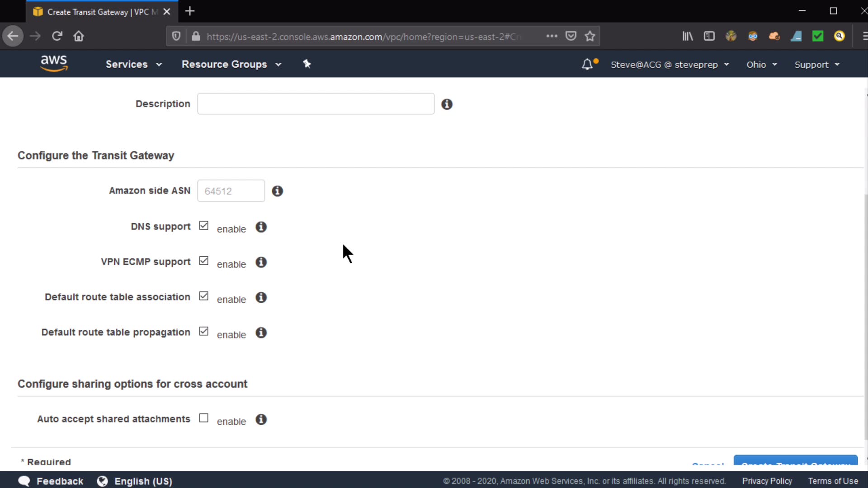Click info icon next to Description field
Viewport: 868px width, 488px height.
[x=447, y=104]
